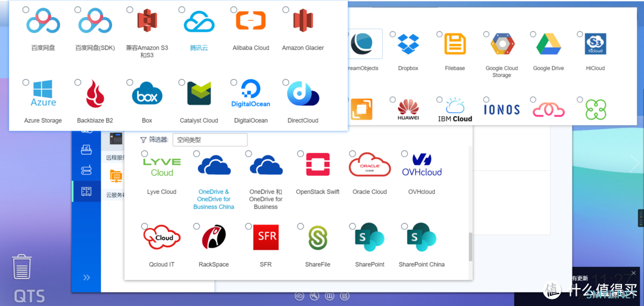Click the Google Drive triangle logo
The image size is (644, 306).
point(549,44)
